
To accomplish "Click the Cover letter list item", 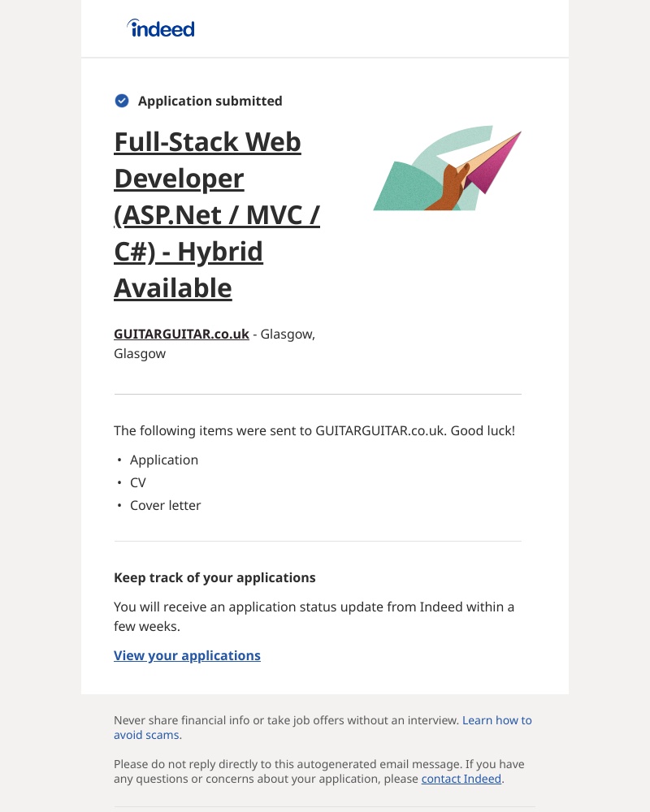I will click(165, 505).
